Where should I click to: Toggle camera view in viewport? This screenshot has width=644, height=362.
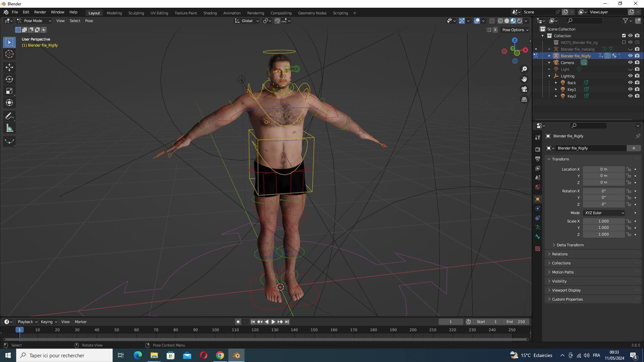[524, 89]
